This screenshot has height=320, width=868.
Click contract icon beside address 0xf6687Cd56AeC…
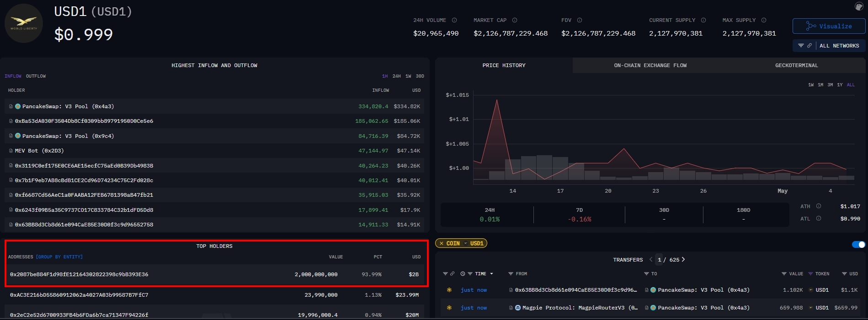(x=11, y=195)
